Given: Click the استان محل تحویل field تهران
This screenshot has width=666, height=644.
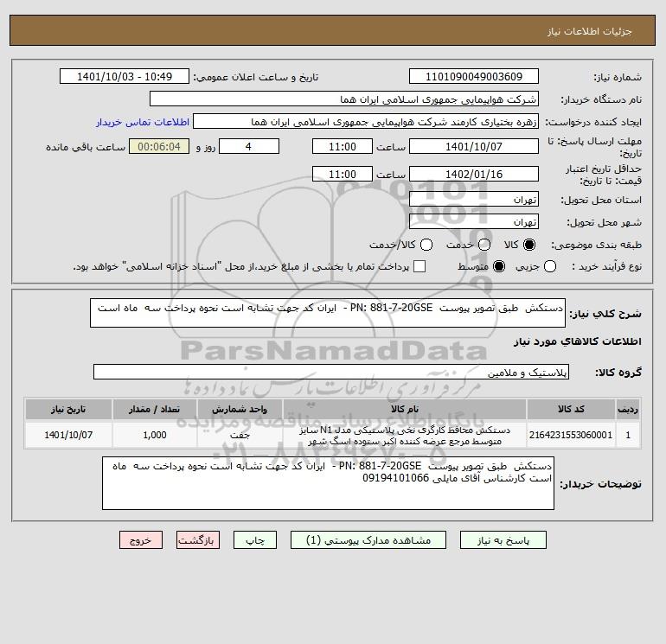Looking at the screenshot, I should (474, 200).
